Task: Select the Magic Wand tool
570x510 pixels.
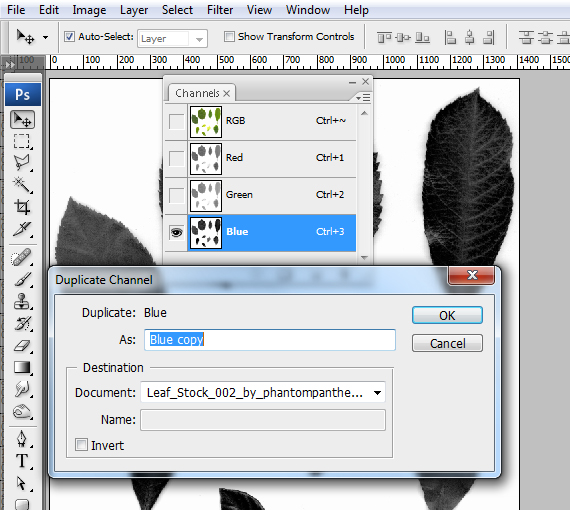Action: 22,185
